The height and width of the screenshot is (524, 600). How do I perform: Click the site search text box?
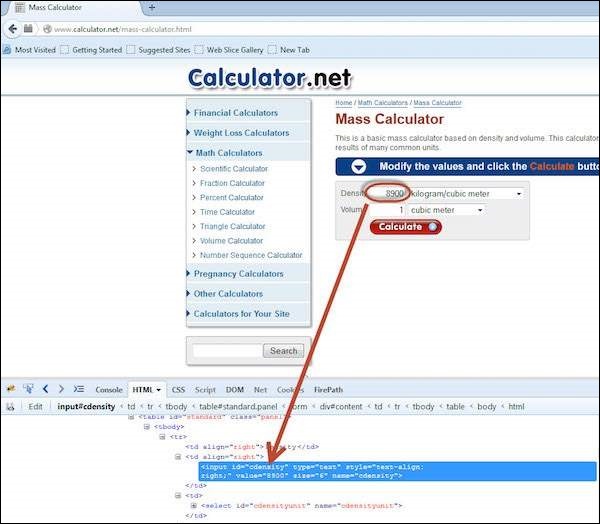(x=227, y=351)
